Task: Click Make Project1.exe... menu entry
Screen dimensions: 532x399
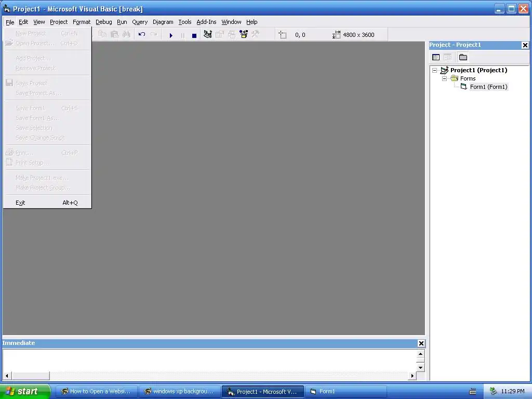Action: [x=47, y=178]
